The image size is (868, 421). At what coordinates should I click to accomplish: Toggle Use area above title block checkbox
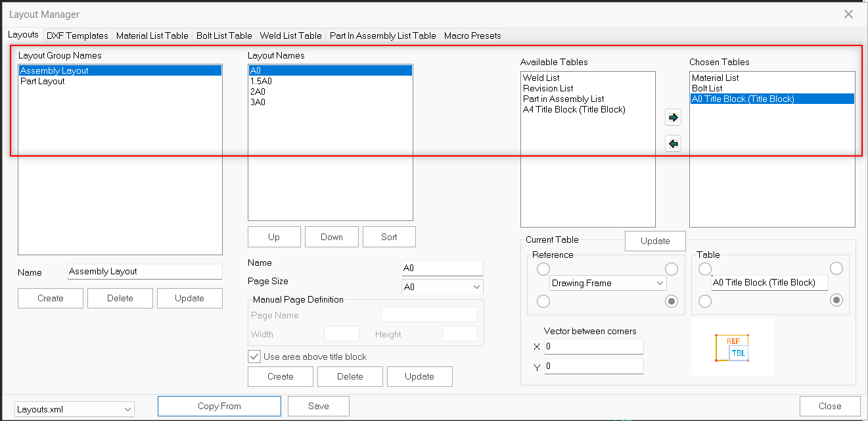point(254,357)
